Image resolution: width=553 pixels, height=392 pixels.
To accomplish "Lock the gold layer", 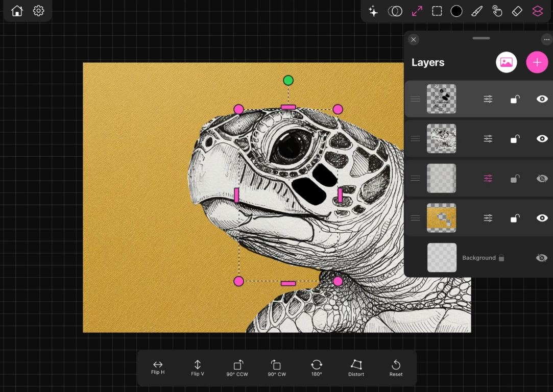I will click(x=515, y=218).
